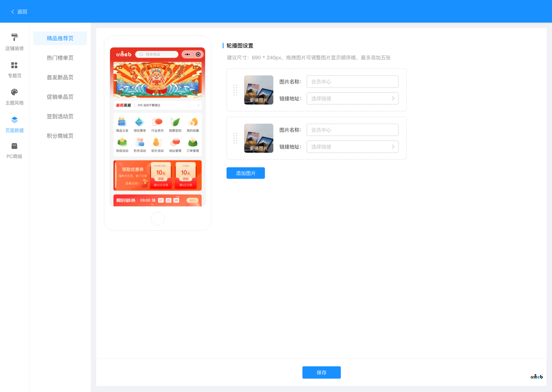Click the 拼团活动 icon in the phone preview
This screenshot has height=392, width=552.
point(122,142)
